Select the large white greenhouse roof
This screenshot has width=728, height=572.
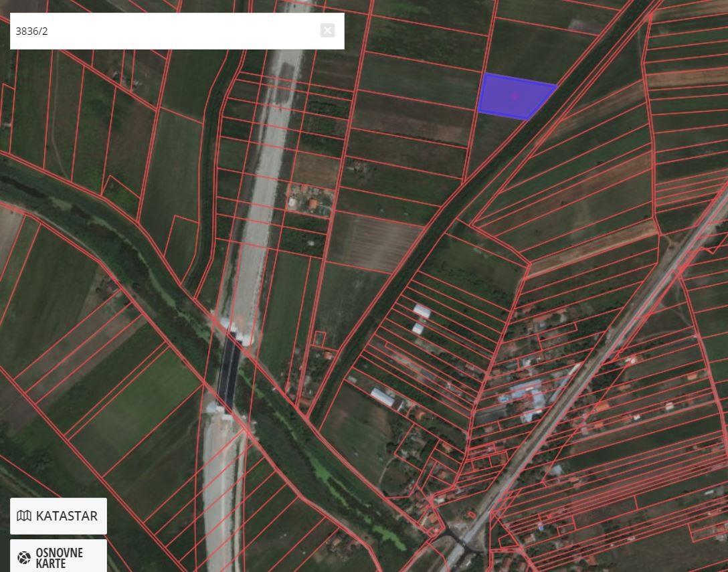(382, 397)
